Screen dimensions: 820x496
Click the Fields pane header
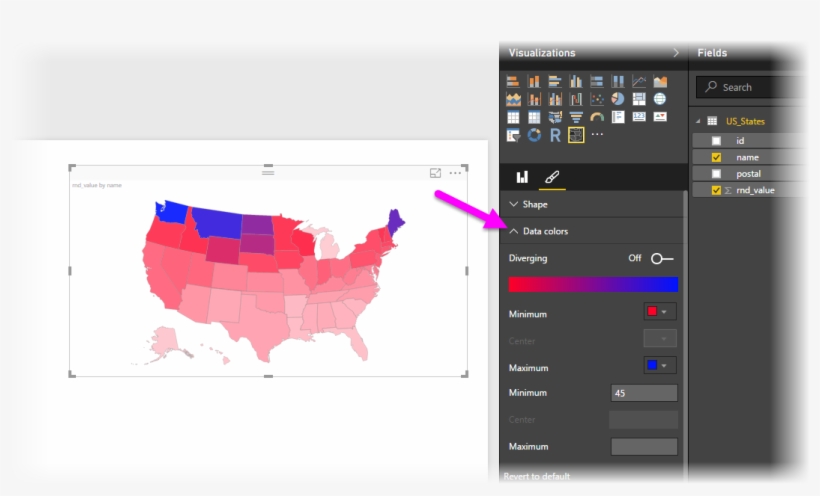(x=712, y=53)
